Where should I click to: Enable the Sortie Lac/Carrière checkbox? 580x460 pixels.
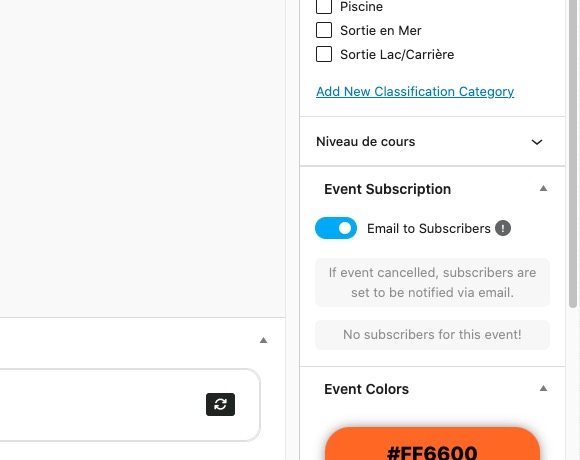pos(324,54)
